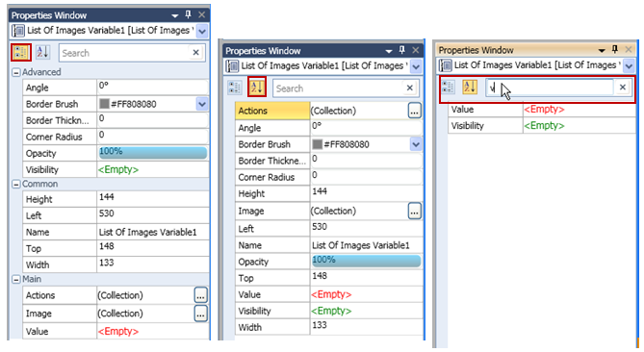This screenshot has width=644, height=352.
Task: Clear the search field in the right panel
Action: (623, 87)
